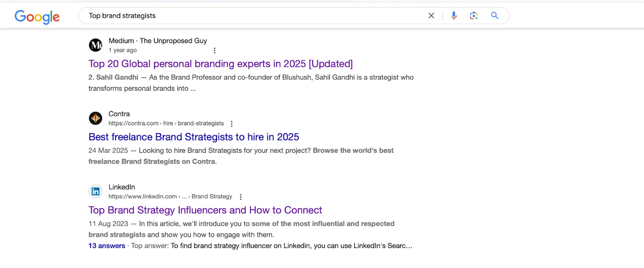644x268 pixels.
Task: Click the 'LinkedIn' site name
Action: [122, 187]
